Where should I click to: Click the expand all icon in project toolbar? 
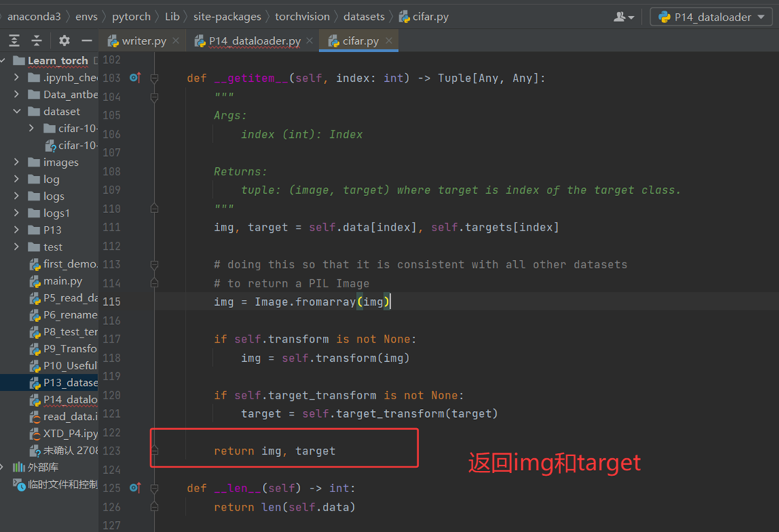[15, 41]
